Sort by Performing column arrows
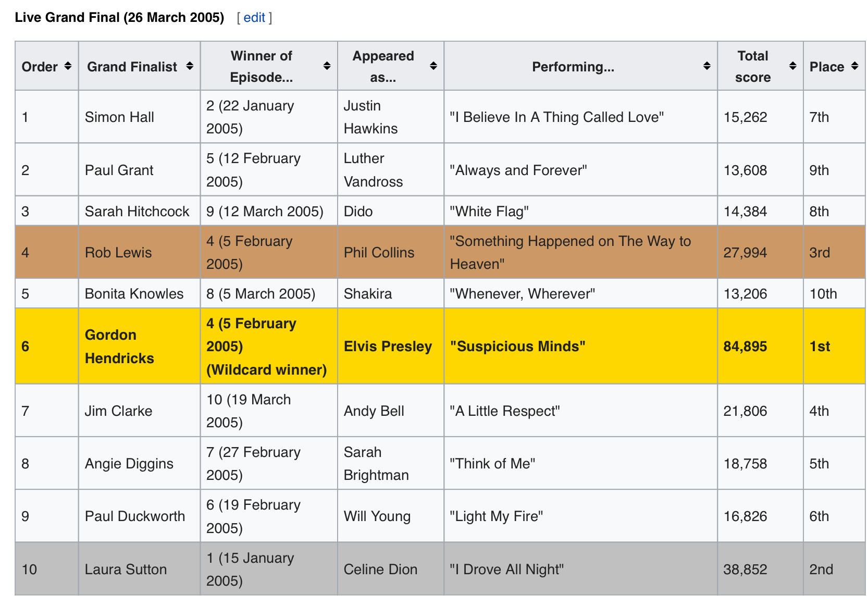868x606 pixels. point(706,66)
